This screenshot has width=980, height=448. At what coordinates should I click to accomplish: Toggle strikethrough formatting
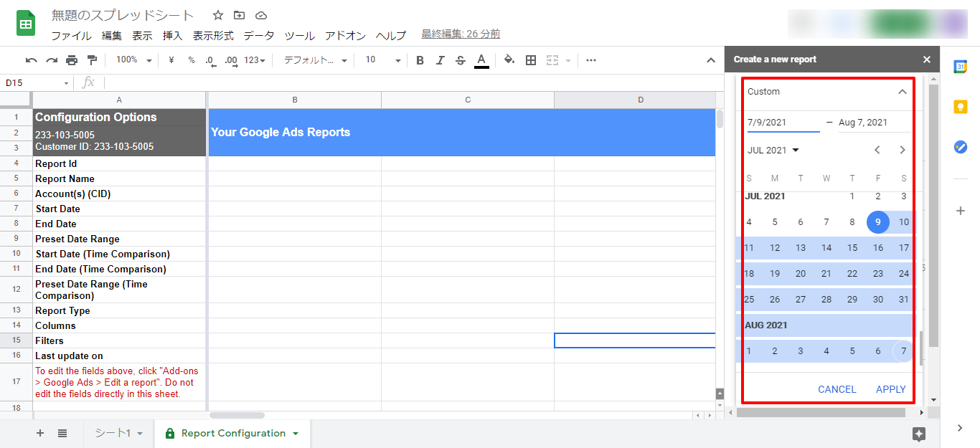tap(461, 60)
